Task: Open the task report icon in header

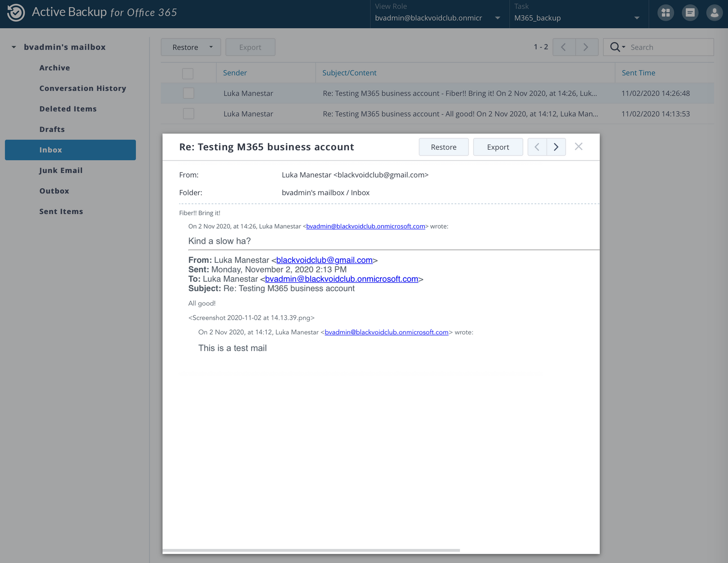Action: 690,13
